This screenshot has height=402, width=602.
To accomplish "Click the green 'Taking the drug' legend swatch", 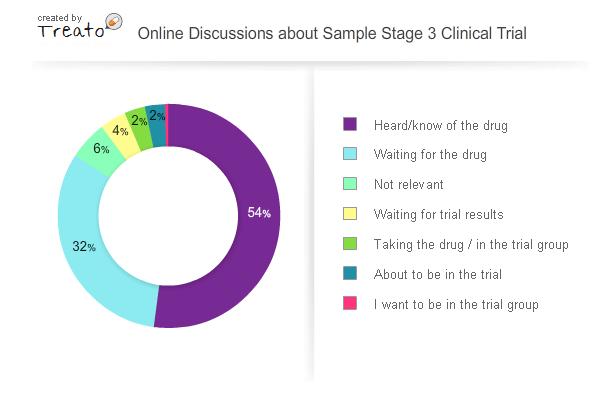I will (x=350, y=244).
